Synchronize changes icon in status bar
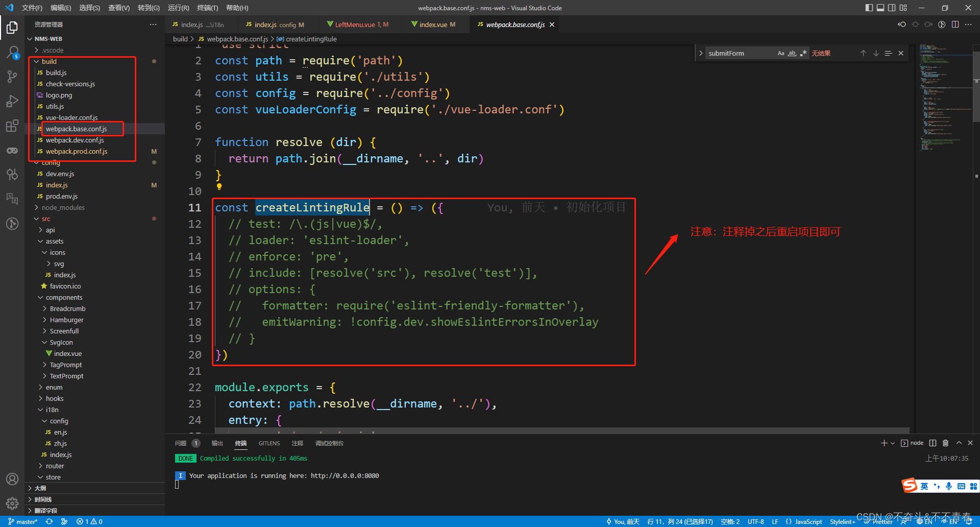 coord(49,521)
